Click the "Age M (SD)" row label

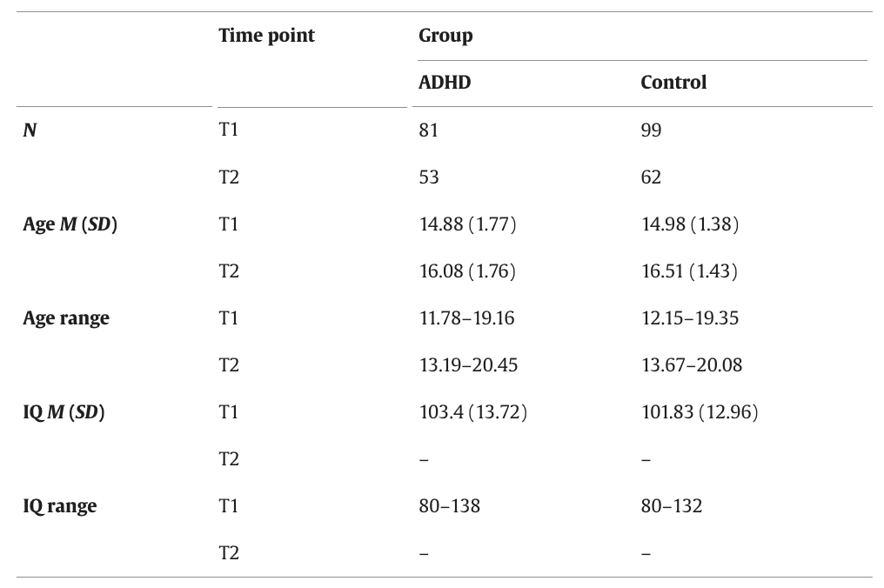pos(70,224)
